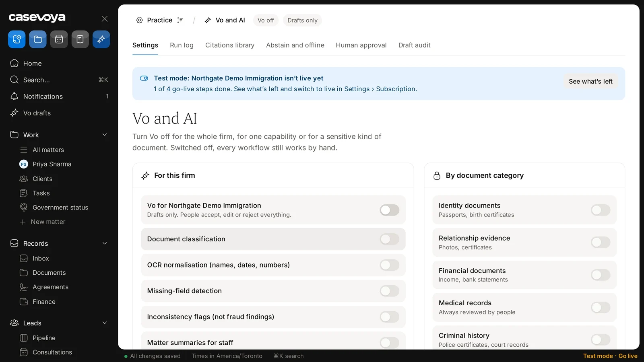The height and width of the screenshot is (362, 644).
Task: Click the Drafts only chip
Action: click(302, 20)
